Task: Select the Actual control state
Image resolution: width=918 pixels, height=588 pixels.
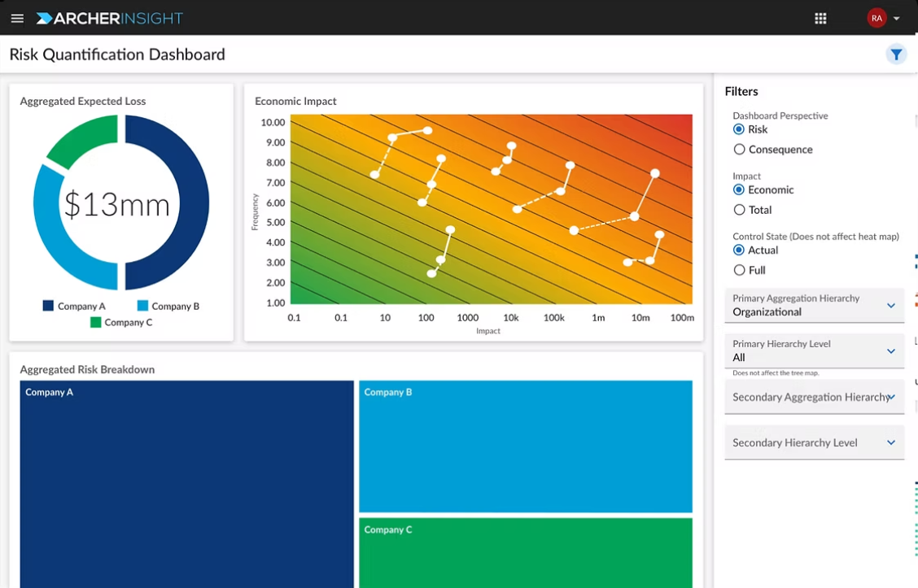Action: 739,250
